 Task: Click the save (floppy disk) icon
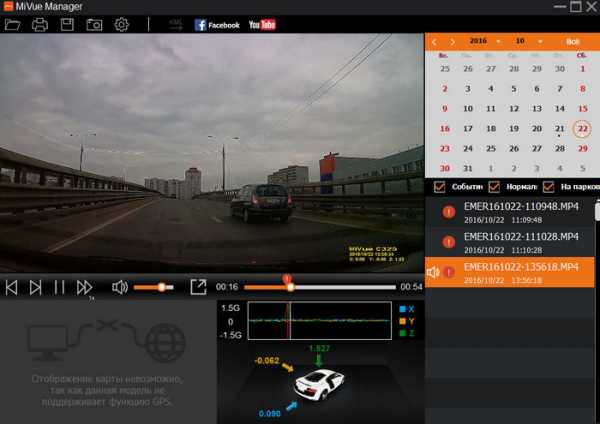click(67, 24)
